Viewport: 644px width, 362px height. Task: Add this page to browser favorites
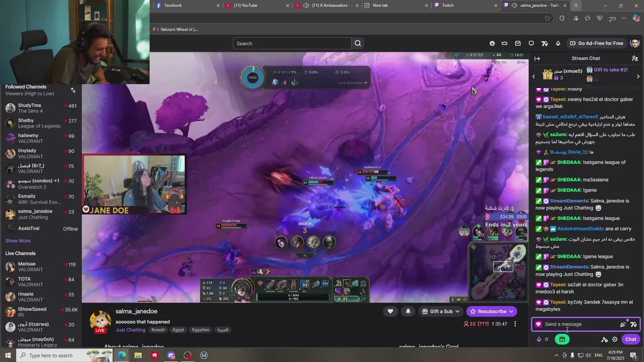[547, 18]
